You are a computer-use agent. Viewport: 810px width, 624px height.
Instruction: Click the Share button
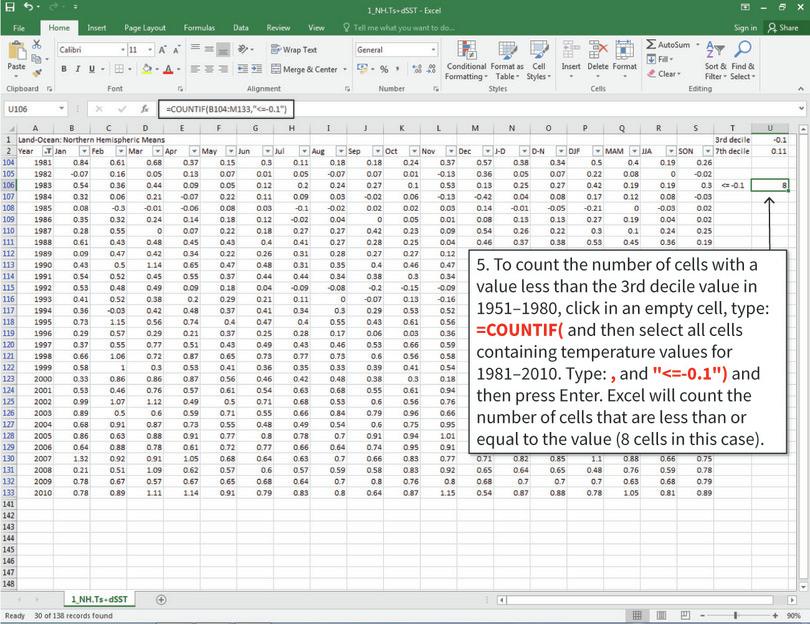click(x=784, y=27)
